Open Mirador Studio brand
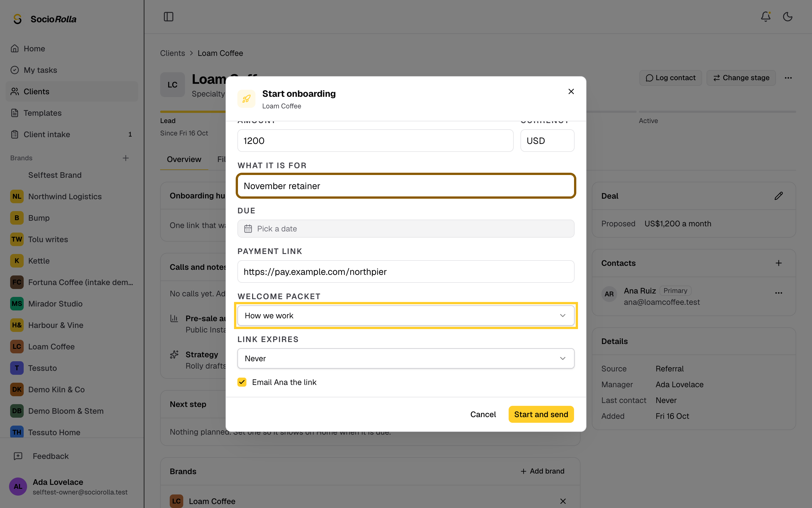This screenshot has height=508, width=812. click(72, 304)
